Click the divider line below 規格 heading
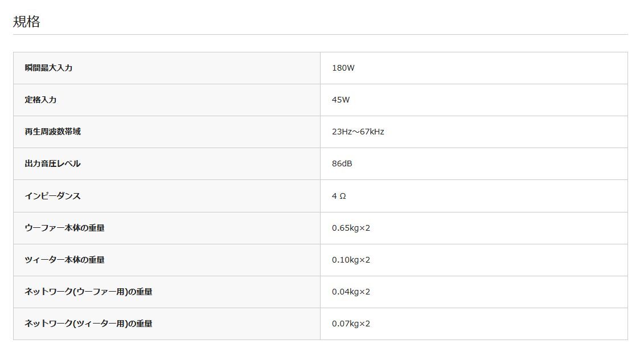 tap(320, 35)
